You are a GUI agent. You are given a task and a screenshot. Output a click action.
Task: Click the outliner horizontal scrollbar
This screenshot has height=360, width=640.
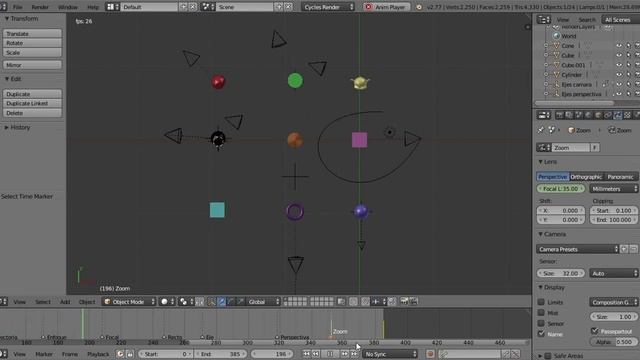[x=575, y=103]
